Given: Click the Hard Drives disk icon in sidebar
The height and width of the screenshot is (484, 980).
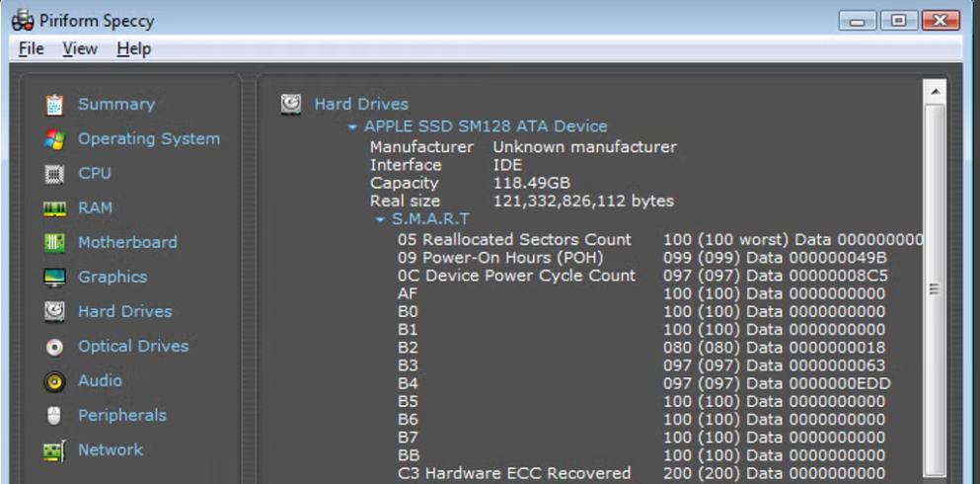Looking at the screenshot, I should point(54,311).
